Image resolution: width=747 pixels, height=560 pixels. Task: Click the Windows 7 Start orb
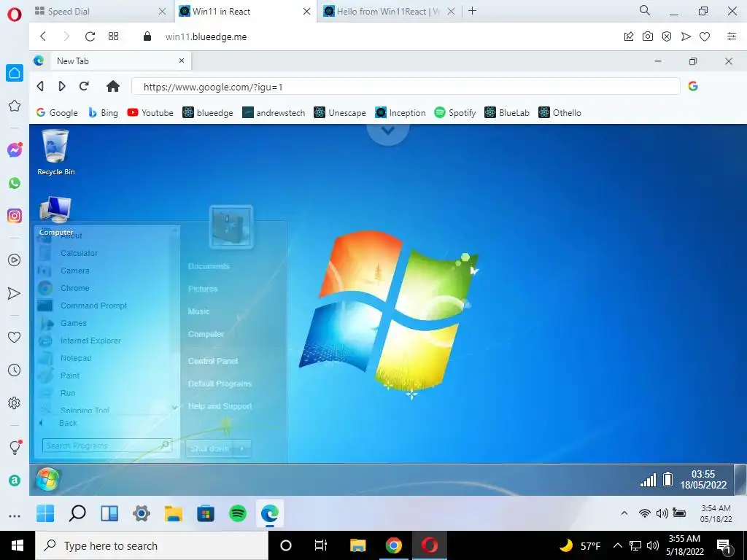point(47,479)
